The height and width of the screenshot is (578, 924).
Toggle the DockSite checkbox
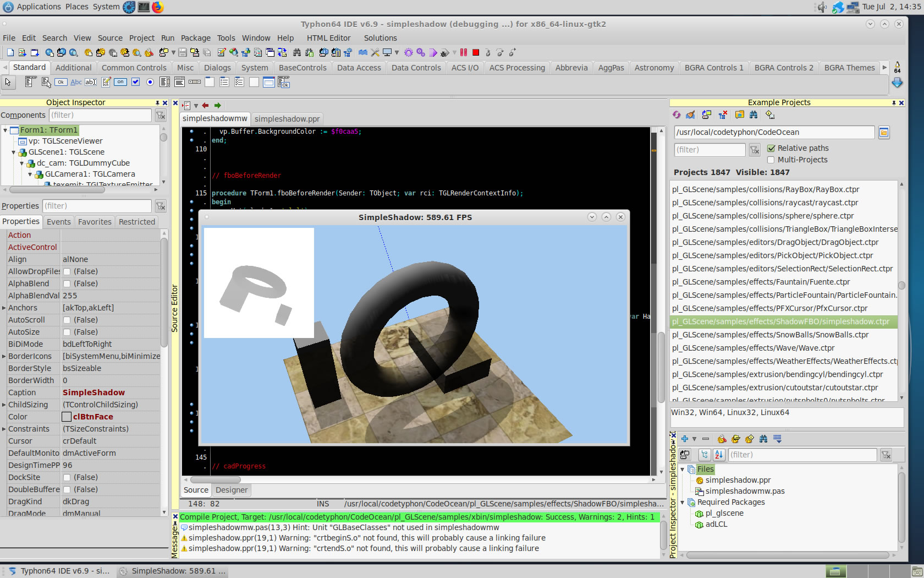tap(67, 477)
